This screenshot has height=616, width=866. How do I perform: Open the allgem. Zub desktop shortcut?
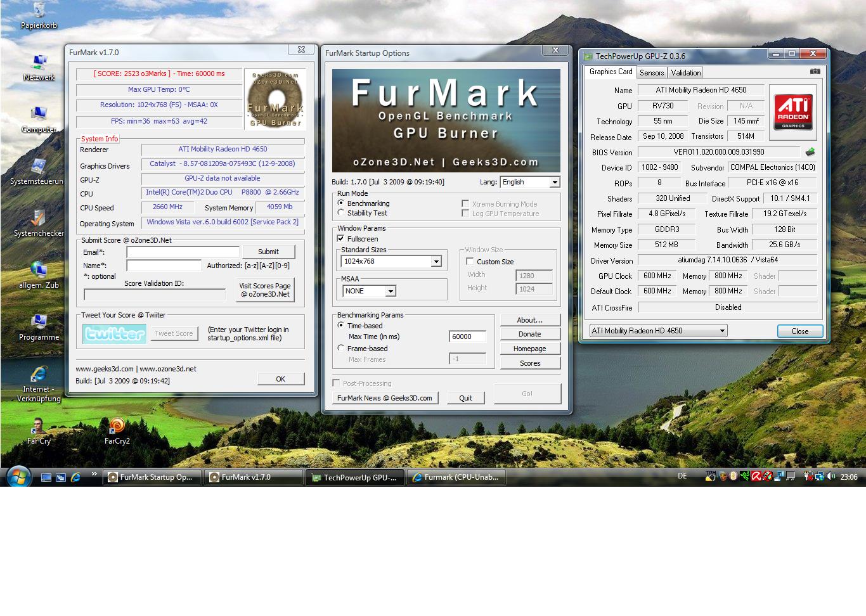click(x=39, y=274)
